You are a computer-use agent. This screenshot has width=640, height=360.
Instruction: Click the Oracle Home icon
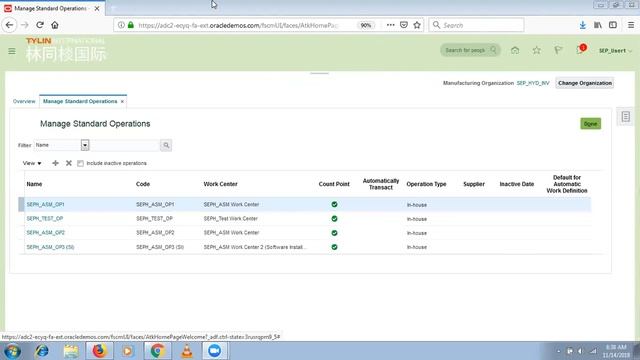[x=515, y=50]
